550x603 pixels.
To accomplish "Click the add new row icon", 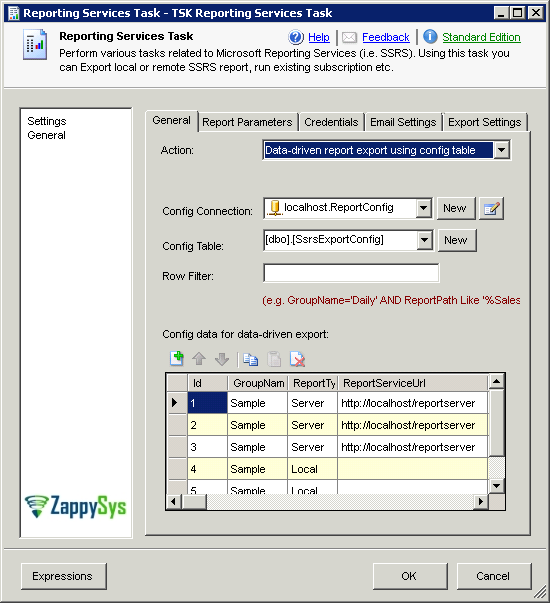I will point(177,359).
